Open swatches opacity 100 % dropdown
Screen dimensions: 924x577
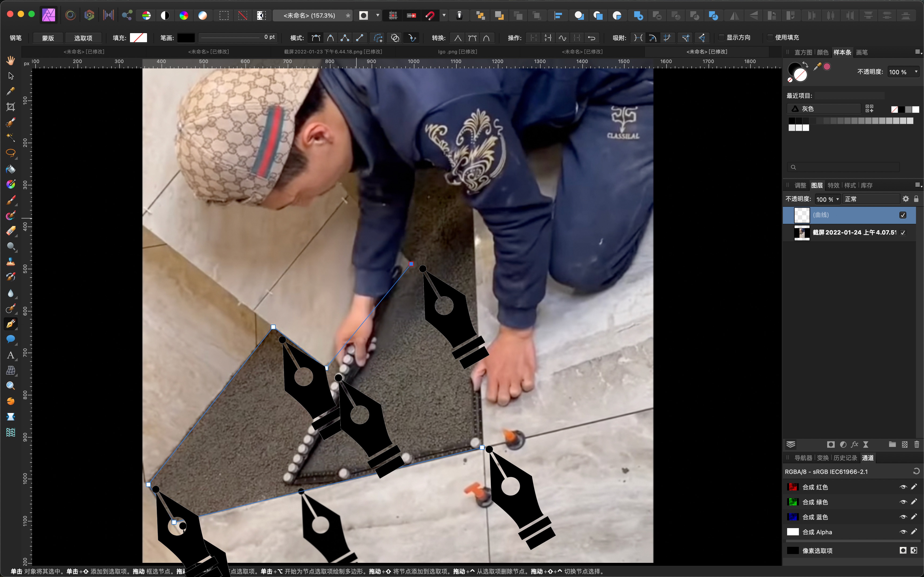click(x=916, y=72)
